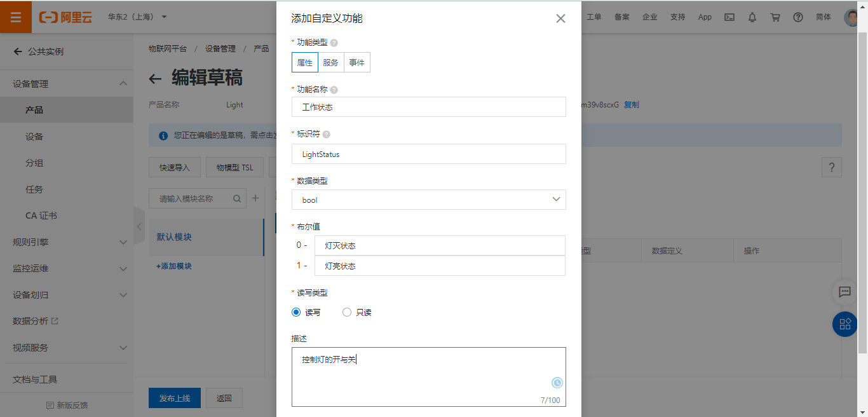Switch to the 事件 tab
This screenshot has width=868, height=417.
coord(356,62)
